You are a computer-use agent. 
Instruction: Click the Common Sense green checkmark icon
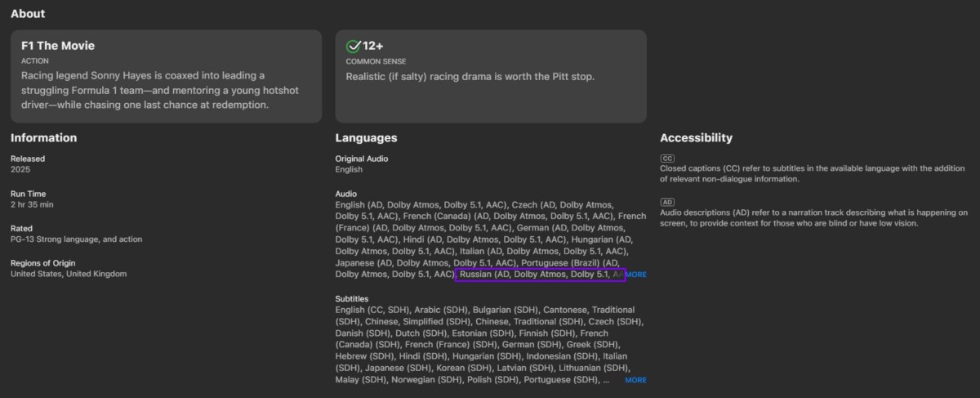354,46
